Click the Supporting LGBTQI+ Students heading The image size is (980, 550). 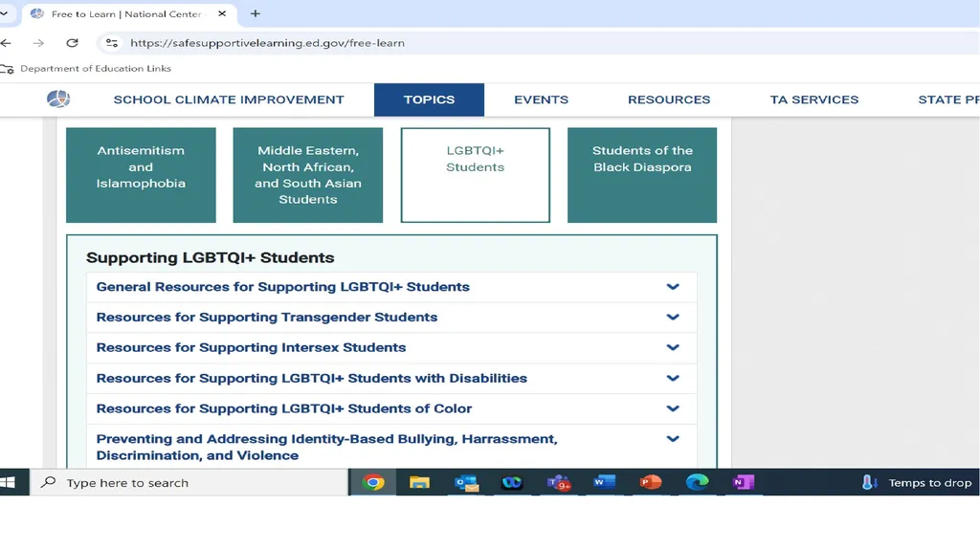(210, 257)
